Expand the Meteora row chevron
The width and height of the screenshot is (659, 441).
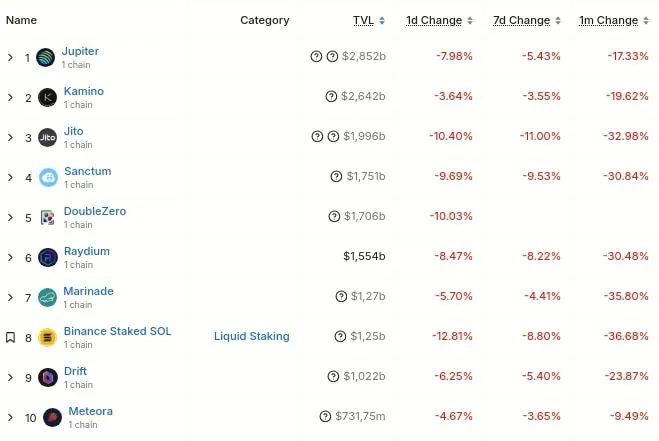pos(10,417)
